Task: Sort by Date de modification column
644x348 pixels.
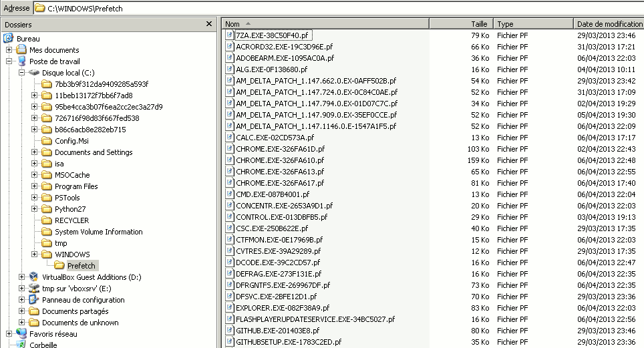Action: click(x=608, y=24)
